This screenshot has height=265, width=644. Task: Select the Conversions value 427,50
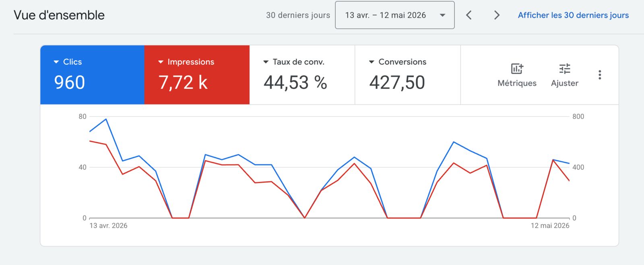[x=397, y=82]
